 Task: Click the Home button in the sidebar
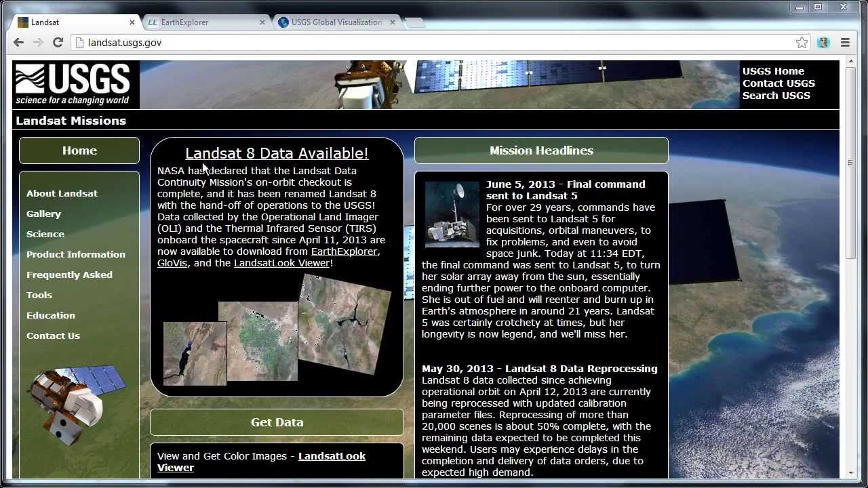(79, 150)
